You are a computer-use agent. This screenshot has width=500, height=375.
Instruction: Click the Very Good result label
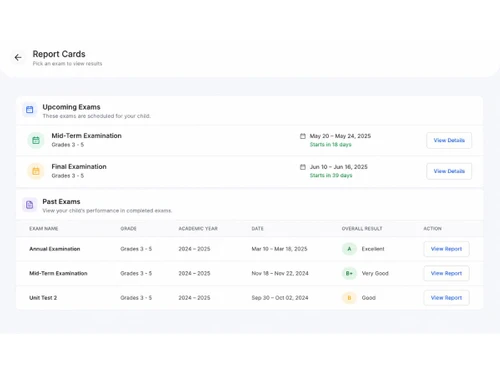(375, 273)
